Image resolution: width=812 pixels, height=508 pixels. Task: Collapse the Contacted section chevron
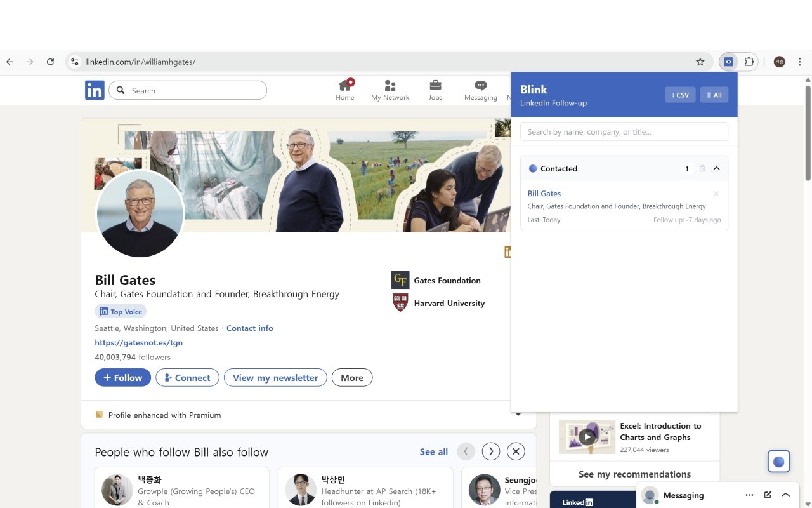(x=717, y=168)
